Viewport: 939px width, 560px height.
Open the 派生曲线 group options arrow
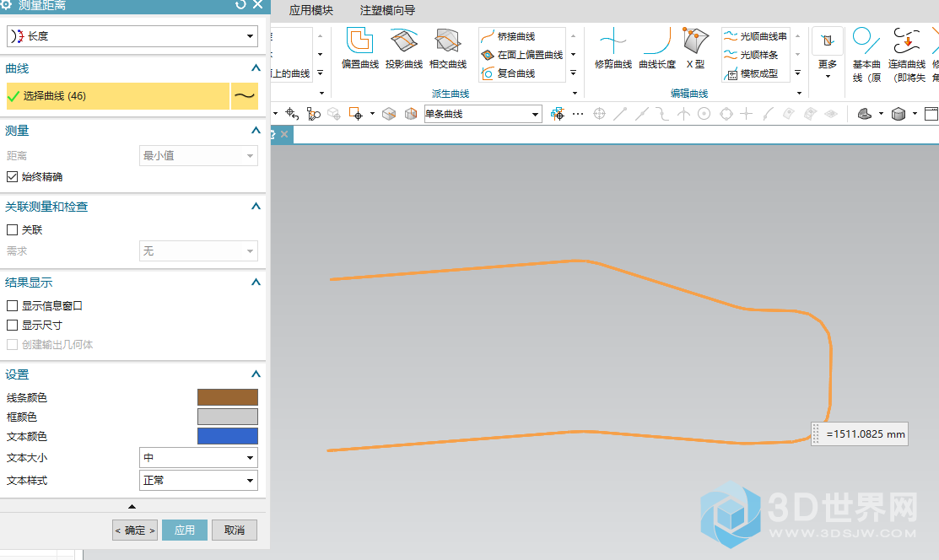(x=575, y=94)
